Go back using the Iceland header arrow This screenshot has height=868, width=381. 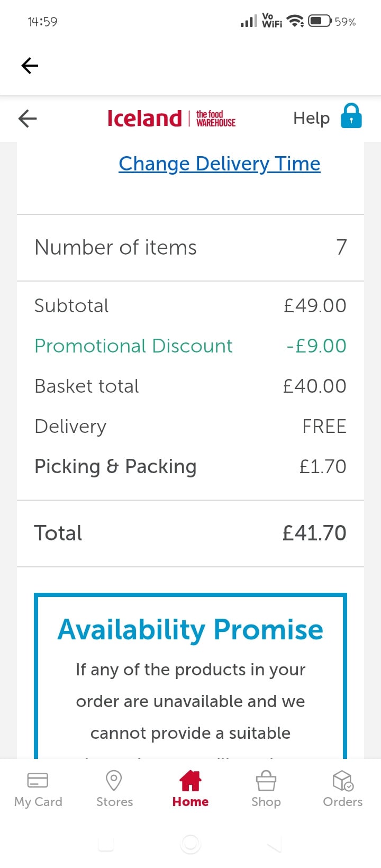coord(28,118)
